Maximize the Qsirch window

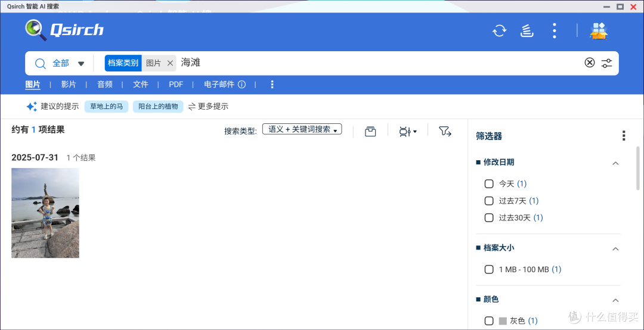tap(620, 7)
